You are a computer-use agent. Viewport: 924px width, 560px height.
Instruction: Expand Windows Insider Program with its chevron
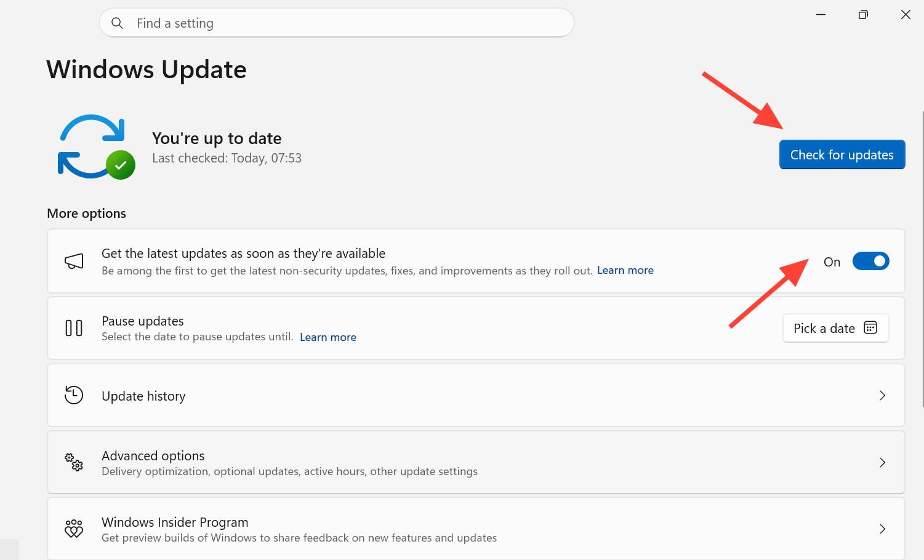point(882,529)
